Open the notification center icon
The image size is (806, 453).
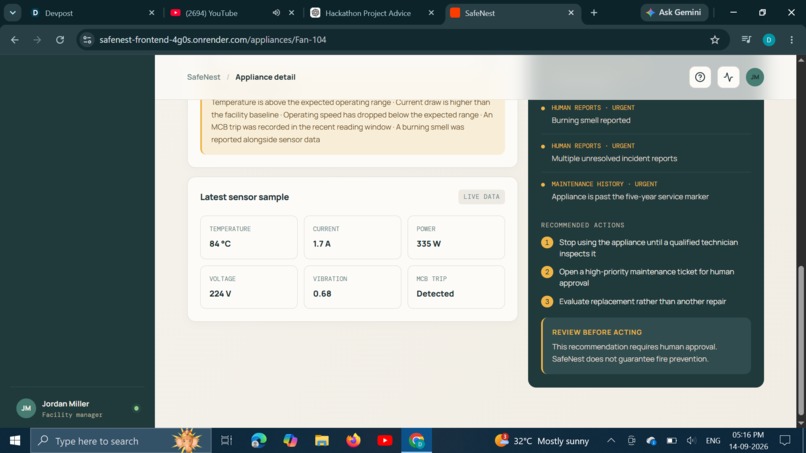(x=785, y=441)
